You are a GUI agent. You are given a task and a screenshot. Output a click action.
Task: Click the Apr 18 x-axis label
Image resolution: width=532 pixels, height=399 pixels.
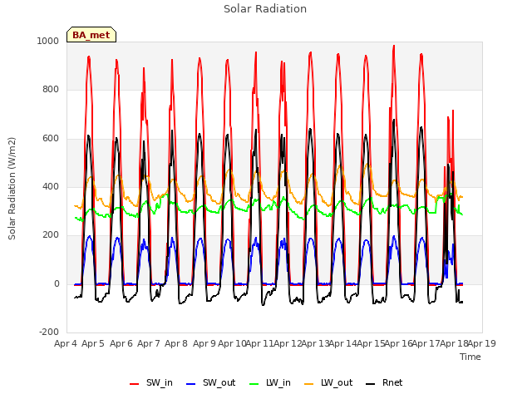coord(454,343)
